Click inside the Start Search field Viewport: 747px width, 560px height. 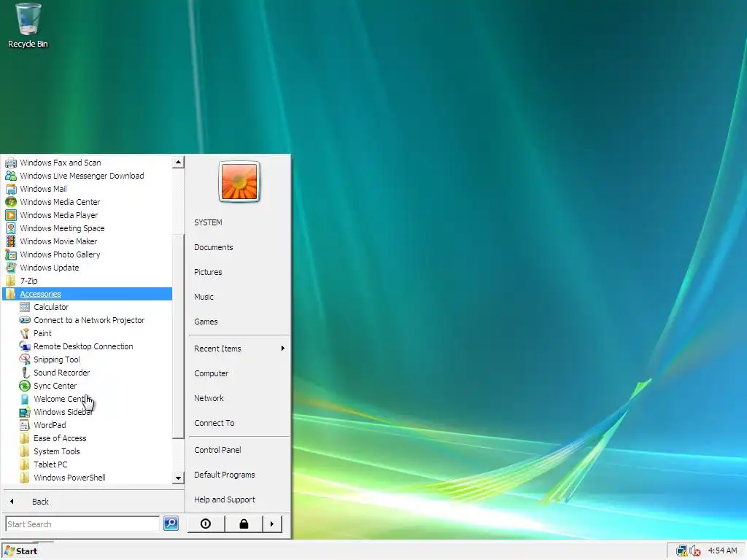[x=82, y=524]
